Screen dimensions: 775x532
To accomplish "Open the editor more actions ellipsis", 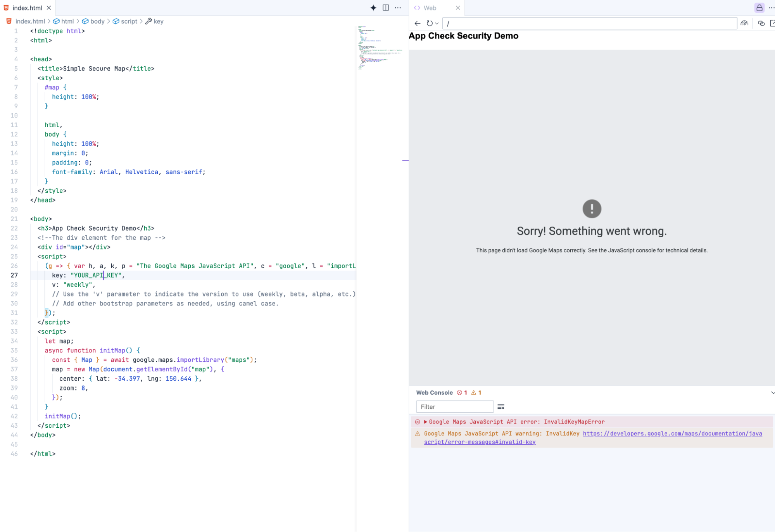I will tap(398, 8).
